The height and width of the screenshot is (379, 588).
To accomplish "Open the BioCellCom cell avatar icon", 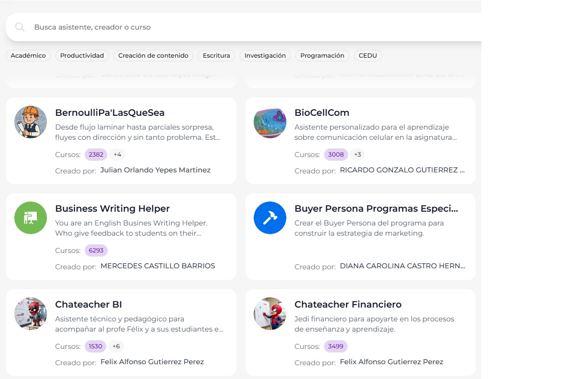I will click(x=270, y=122).
